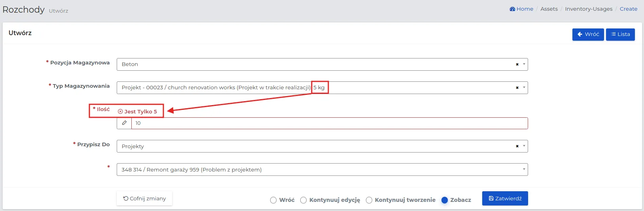Click the error icon next to Jest Tylko 5
Screen dimensions: 644x211
120,111
